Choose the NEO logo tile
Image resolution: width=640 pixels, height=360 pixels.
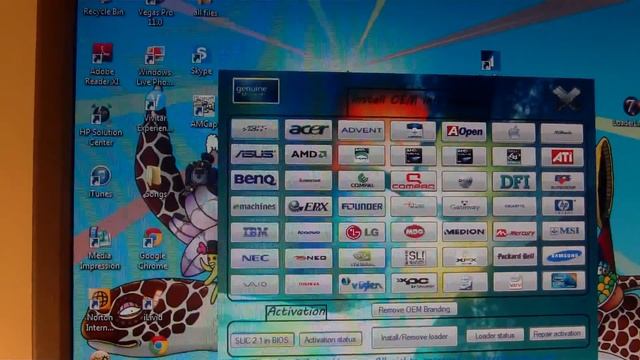point(308,258)
